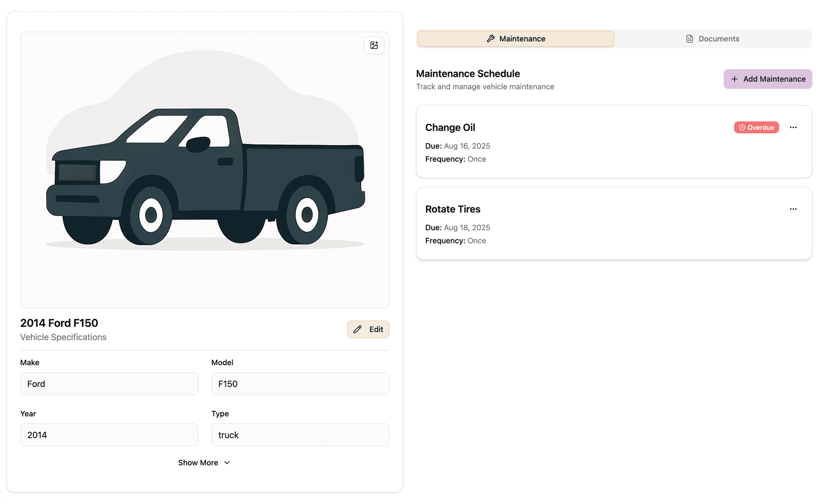Screen dimensions: 820x504
Task: Select the Model field showing F150
Action: tap(300, 384)
